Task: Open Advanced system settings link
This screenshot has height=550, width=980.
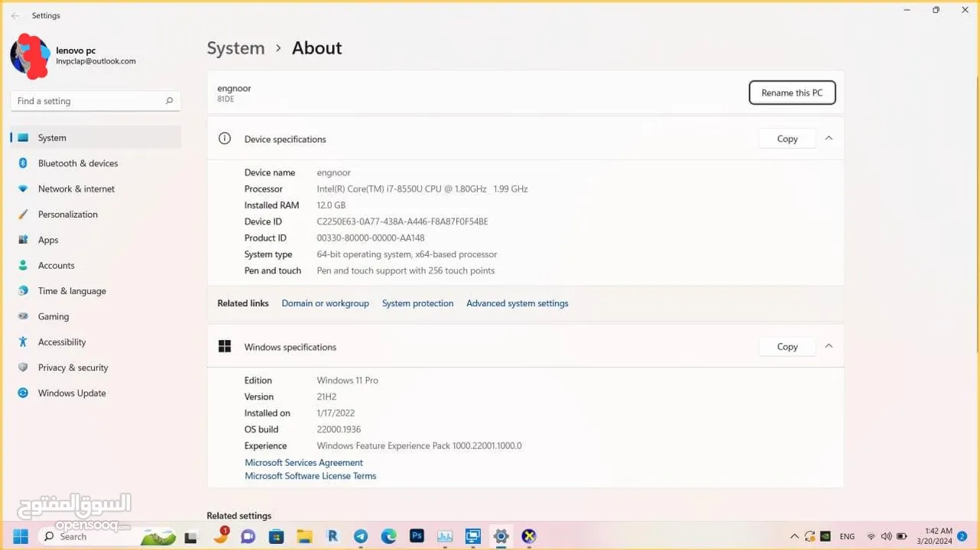Action: point(518,303)
